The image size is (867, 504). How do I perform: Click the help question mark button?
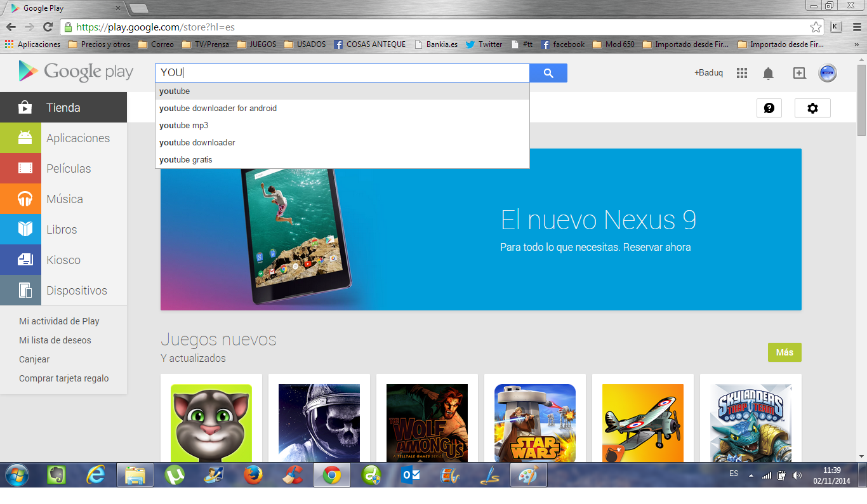(769, 108)
